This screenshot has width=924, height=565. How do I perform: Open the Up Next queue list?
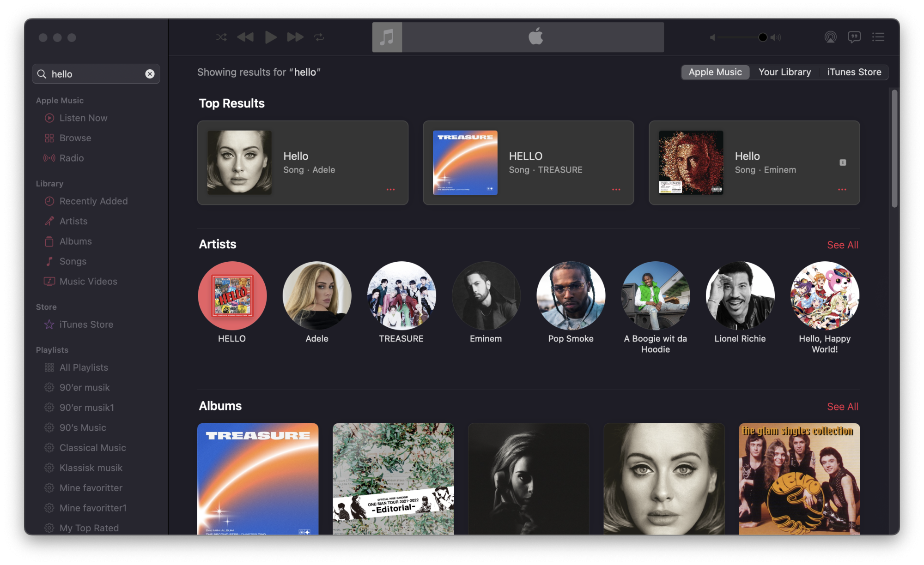tap(878, 37)
